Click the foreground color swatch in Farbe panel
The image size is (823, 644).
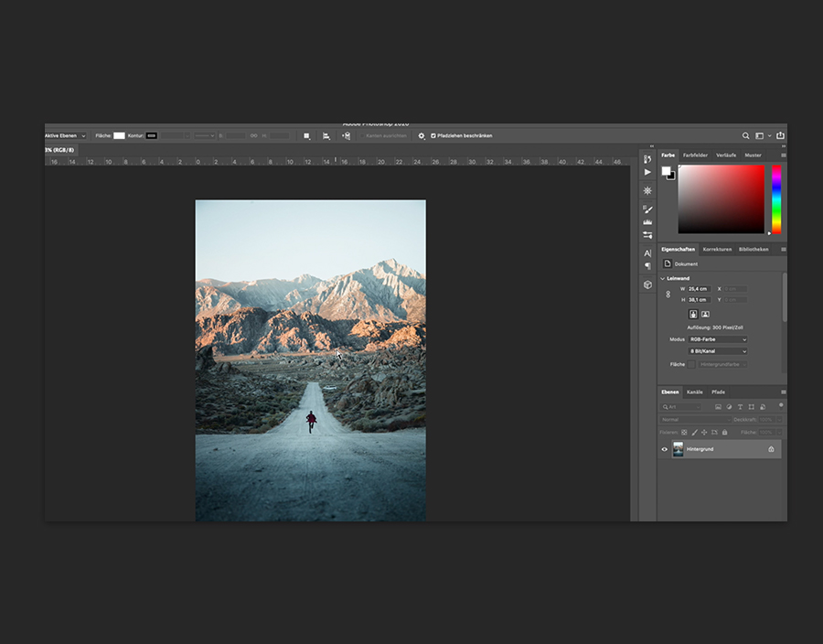point(666,170)
